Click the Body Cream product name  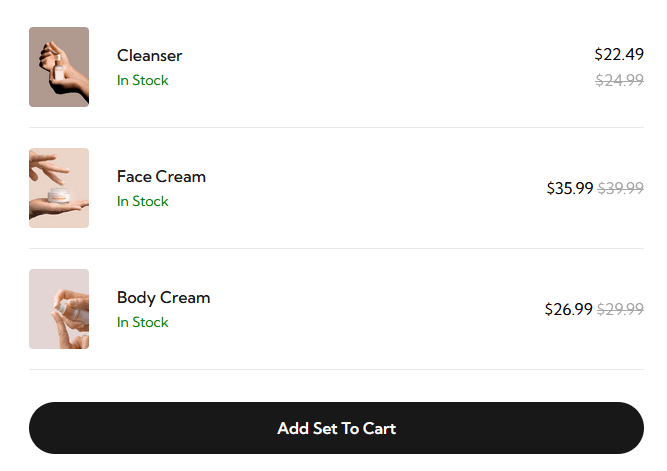pos(163,298)
